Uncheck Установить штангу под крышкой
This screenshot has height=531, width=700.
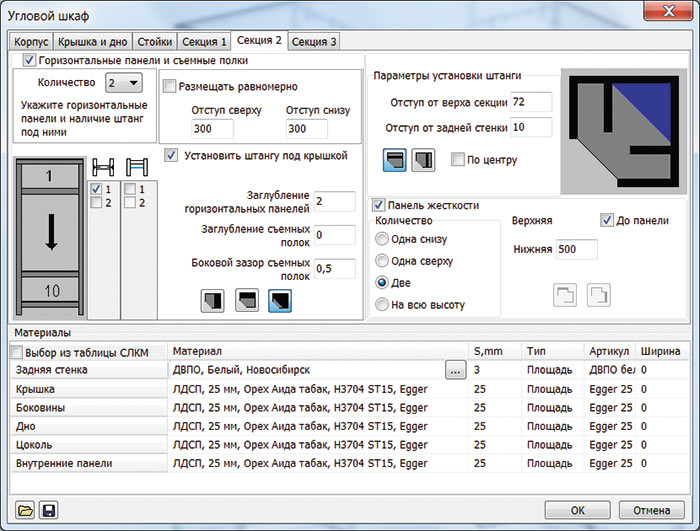pos(171,155)
